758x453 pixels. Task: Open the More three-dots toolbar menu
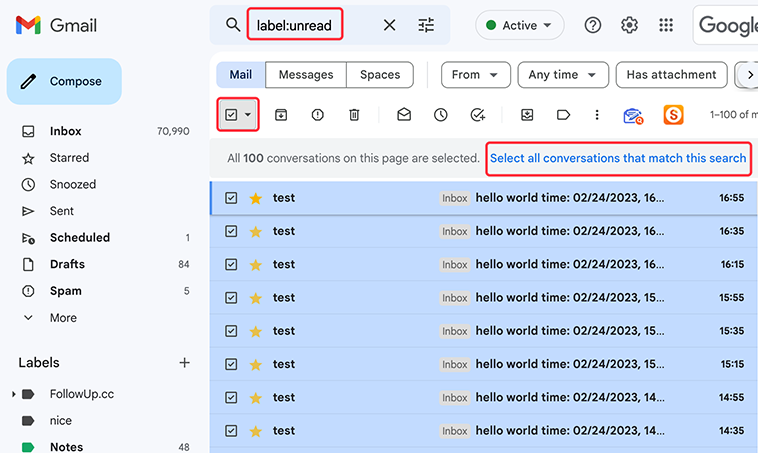(597, 115)
